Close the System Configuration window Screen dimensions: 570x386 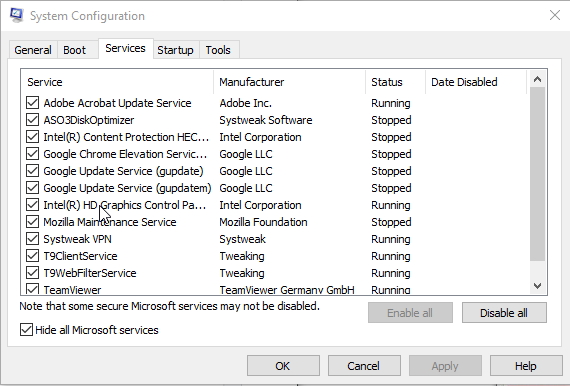point(555,15)
